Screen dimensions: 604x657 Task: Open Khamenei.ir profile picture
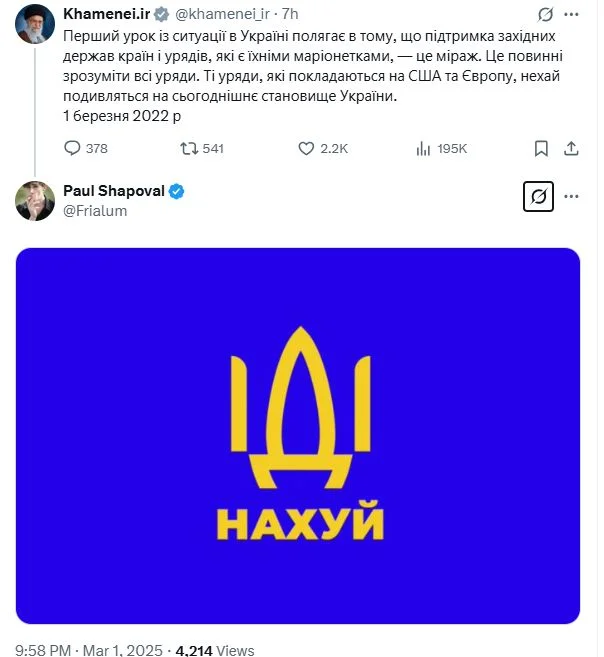pyautogui.click(x=35, y=24)
